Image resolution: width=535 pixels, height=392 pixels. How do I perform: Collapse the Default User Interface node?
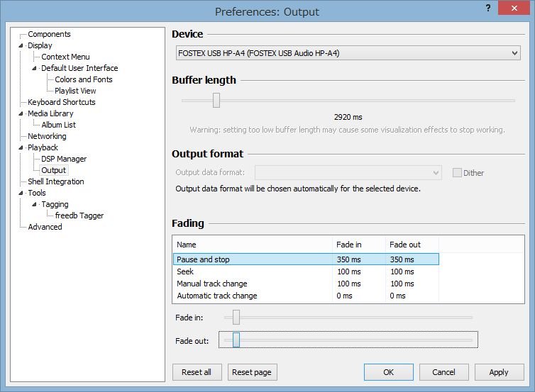point(34,68)
